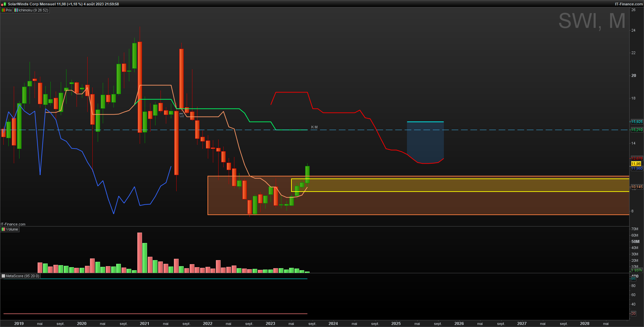Click the Volume panel color icon
Image resolution: width=644 pixels, height=327 pixels.
pyautogui.click(x=3, y=229)
